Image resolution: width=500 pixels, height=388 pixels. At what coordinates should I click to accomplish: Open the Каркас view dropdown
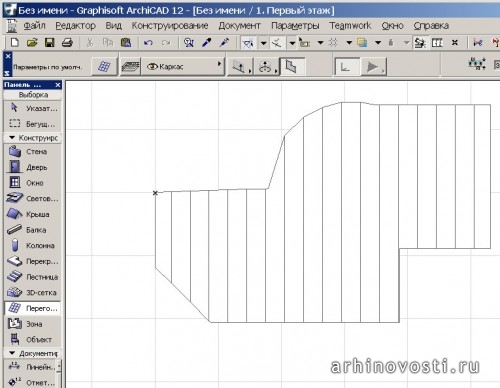pyautogui.click(x=183, y=67)
